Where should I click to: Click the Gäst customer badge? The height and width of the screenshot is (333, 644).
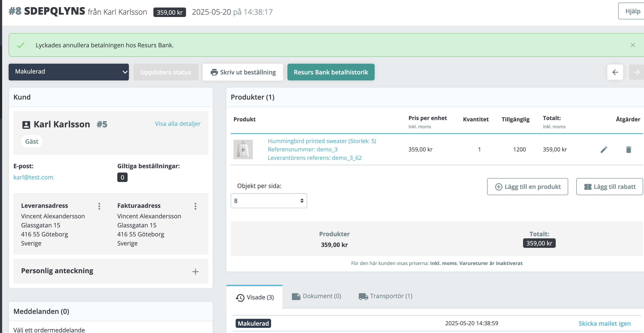click(32, 142)
